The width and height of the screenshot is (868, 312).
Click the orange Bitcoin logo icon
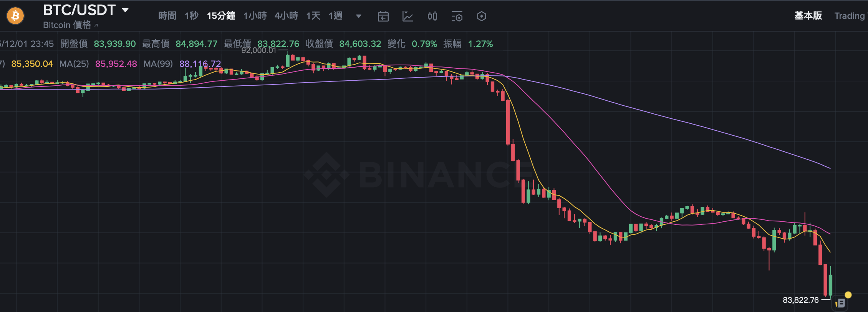[15, 16]
